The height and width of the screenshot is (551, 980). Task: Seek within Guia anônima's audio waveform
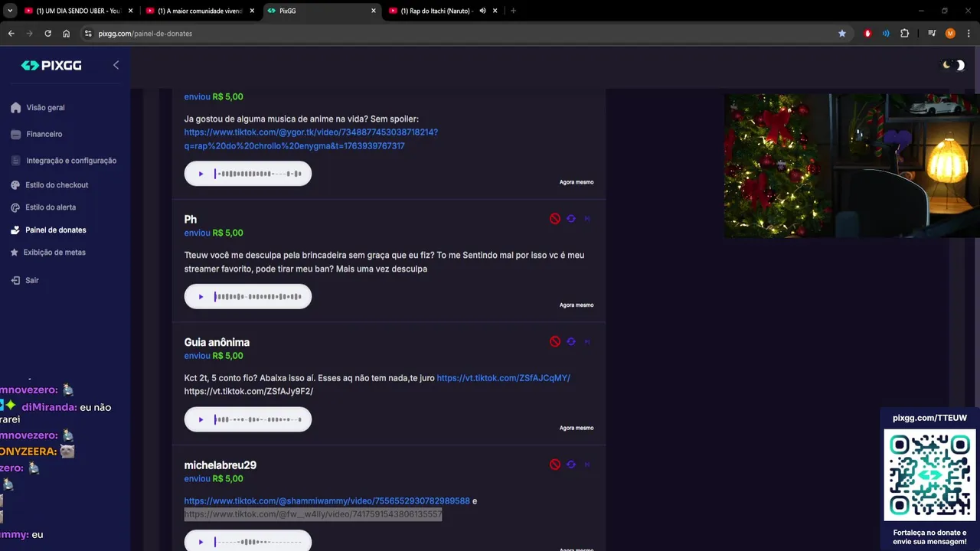(258, 419)
